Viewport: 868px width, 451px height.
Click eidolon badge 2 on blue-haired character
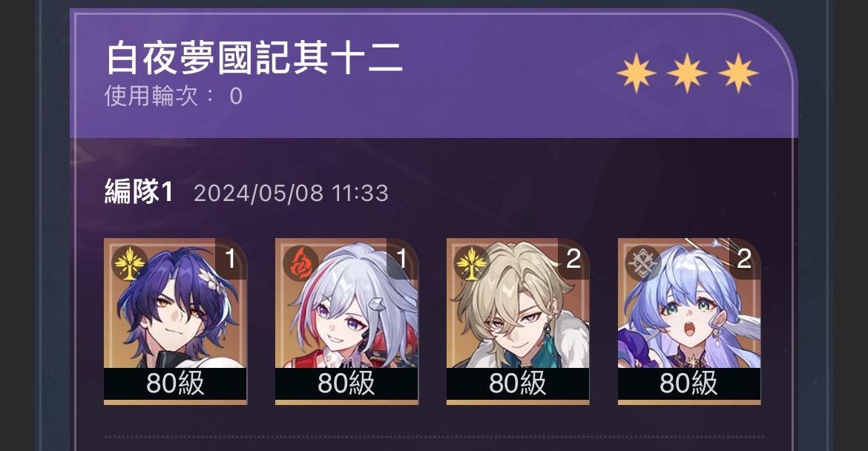[x=745, y=257]
